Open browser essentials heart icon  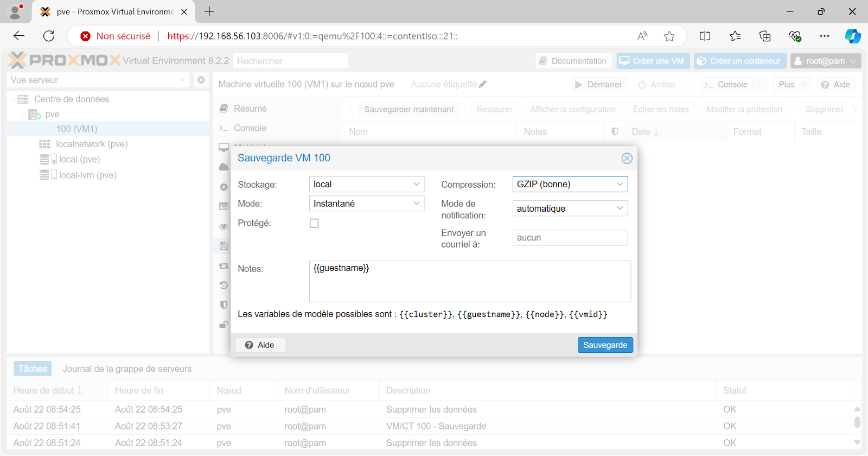tap(795, 36)
